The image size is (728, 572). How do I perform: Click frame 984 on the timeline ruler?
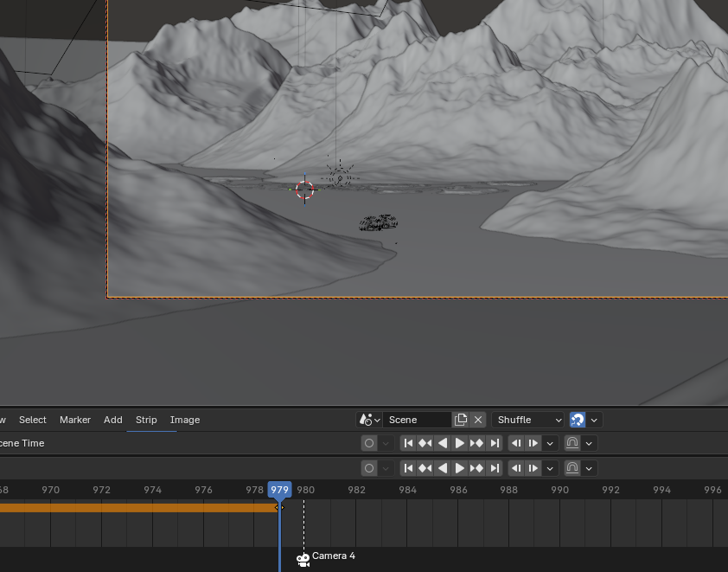tap(407, 490)
